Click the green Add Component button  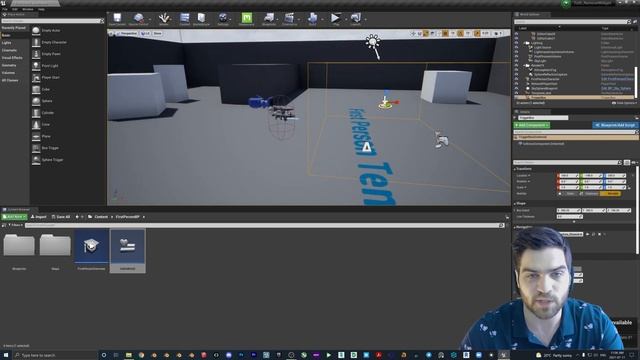pos(532,125)
